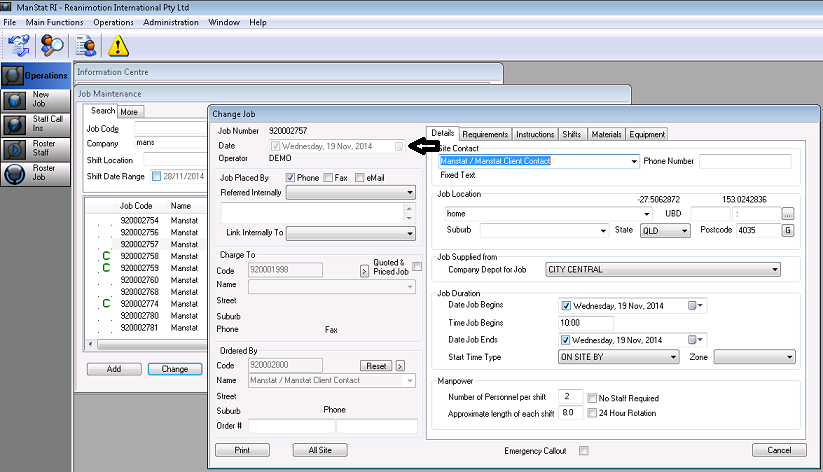
Task: Switch to the Requirements tab
Action: point(485,134)
